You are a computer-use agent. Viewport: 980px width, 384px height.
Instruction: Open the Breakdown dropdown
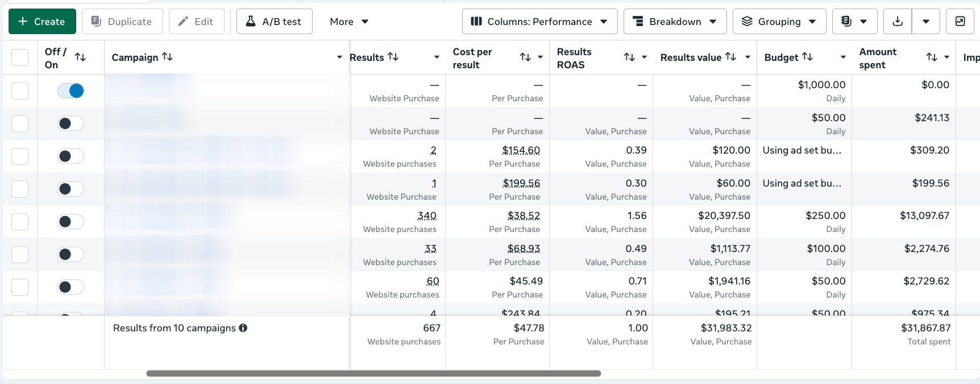(x=675, y=22)
